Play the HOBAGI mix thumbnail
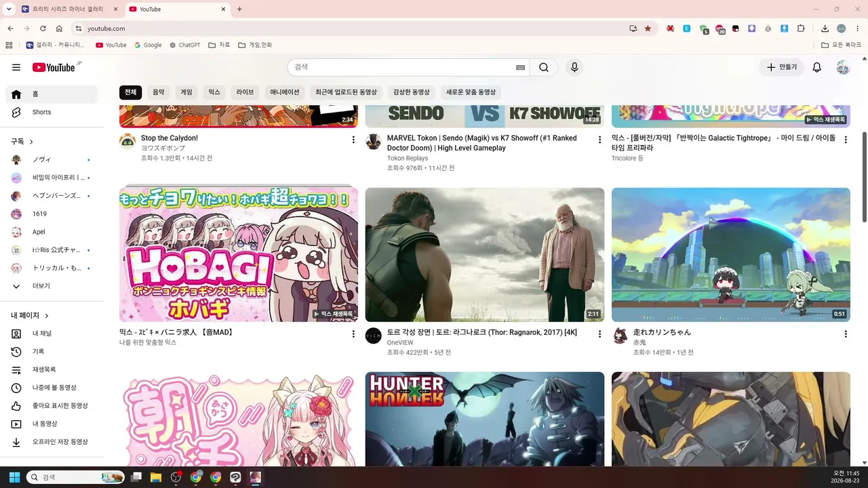Screen dimensions: 868x488 (x=239, y=255)
